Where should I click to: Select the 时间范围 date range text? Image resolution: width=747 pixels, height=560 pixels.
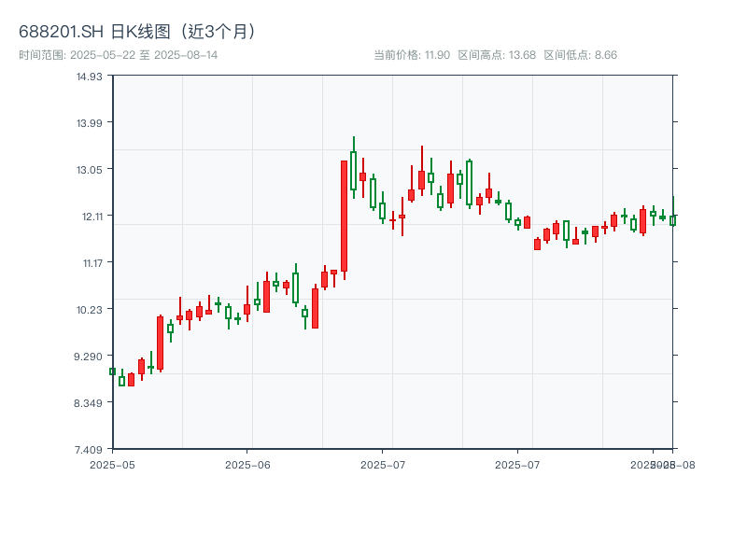pyautogui.click(x=119, y=55)
